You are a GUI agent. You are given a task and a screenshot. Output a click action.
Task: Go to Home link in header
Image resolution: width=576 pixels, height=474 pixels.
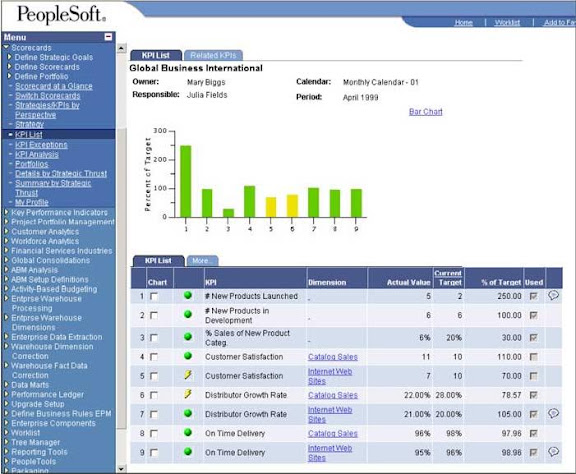[464, 22]
